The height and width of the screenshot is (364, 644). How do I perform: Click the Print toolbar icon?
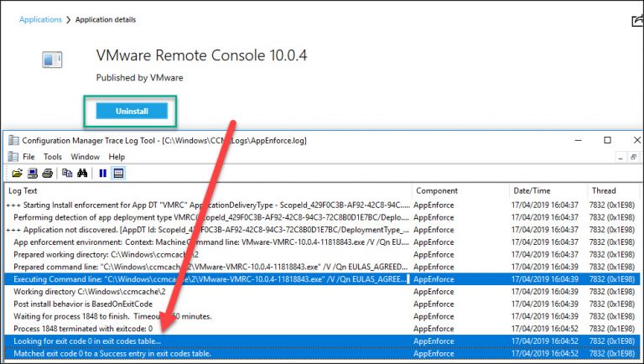click(x=48, y=174)
